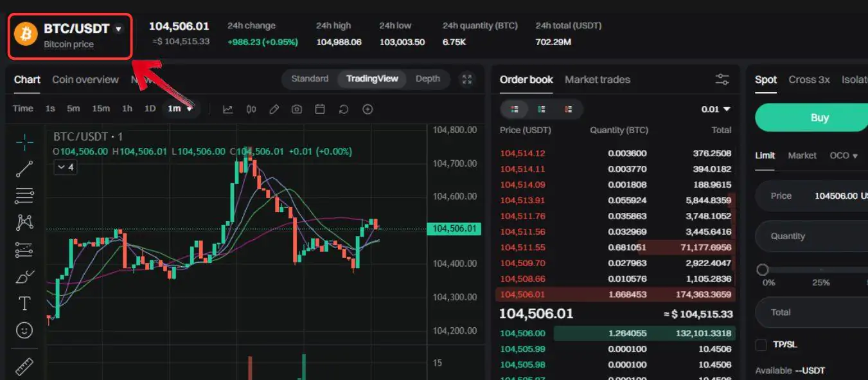Screen dimensions: 868x380
Task: Take a chart snapshot with camera icon
Action: 296,109
